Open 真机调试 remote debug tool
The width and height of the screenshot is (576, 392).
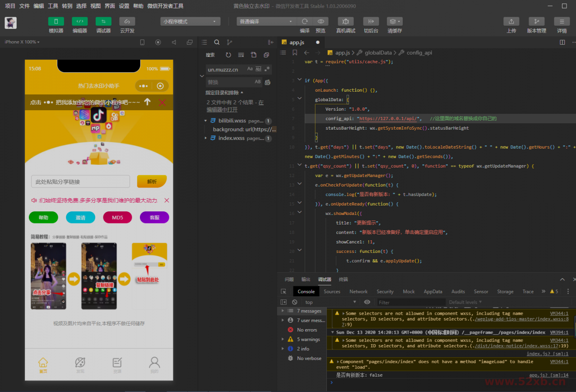pyautogui.click(x=345, y=21)
